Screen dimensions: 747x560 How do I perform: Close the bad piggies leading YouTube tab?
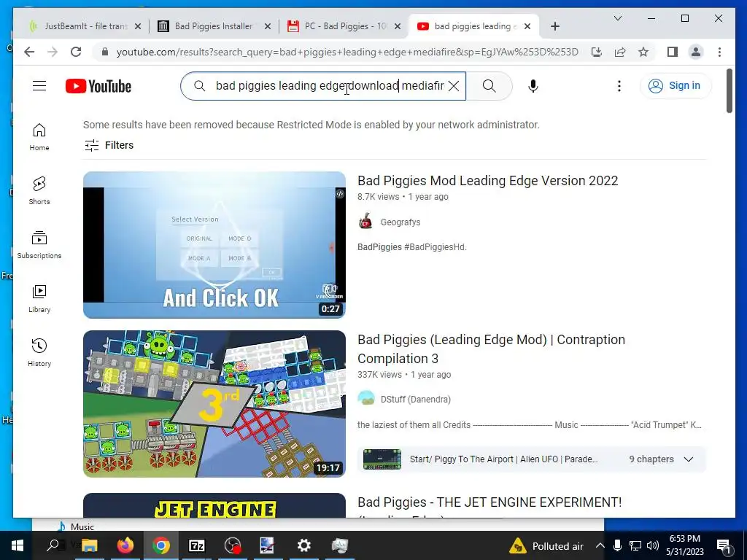coord(527,26)
